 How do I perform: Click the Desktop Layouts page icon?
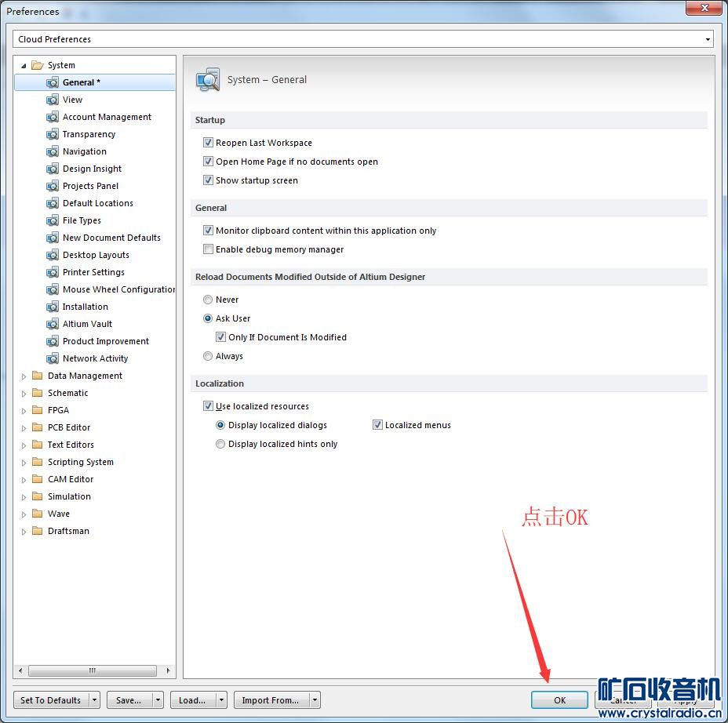click(53, 255)
